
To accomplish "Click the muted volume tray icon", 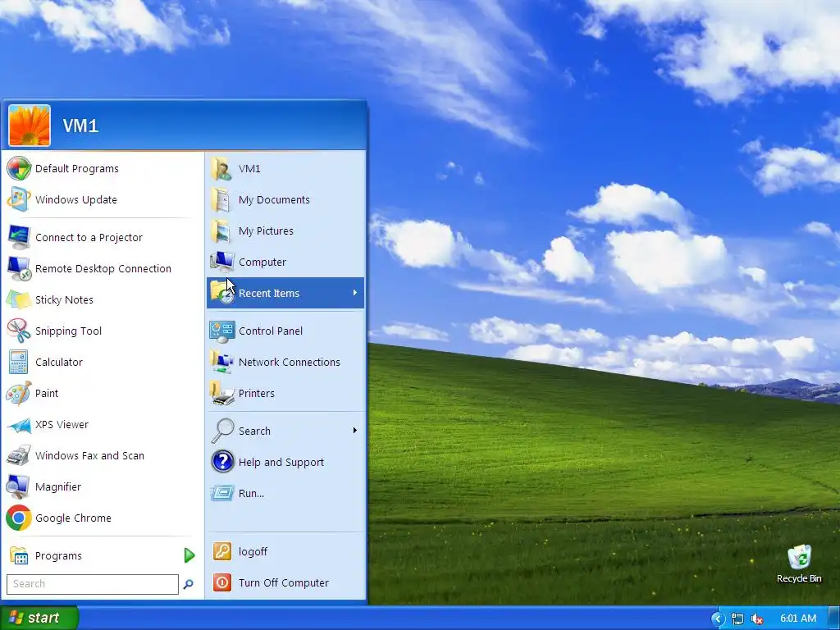I will [x=757, y=619].
